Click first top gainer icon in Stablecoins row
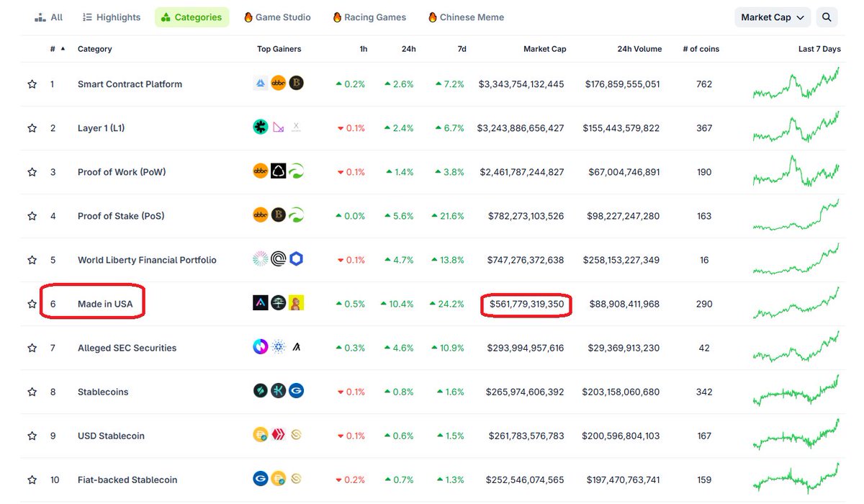The height and width of the screenshot is (504, 864). [x=261, y=391]
